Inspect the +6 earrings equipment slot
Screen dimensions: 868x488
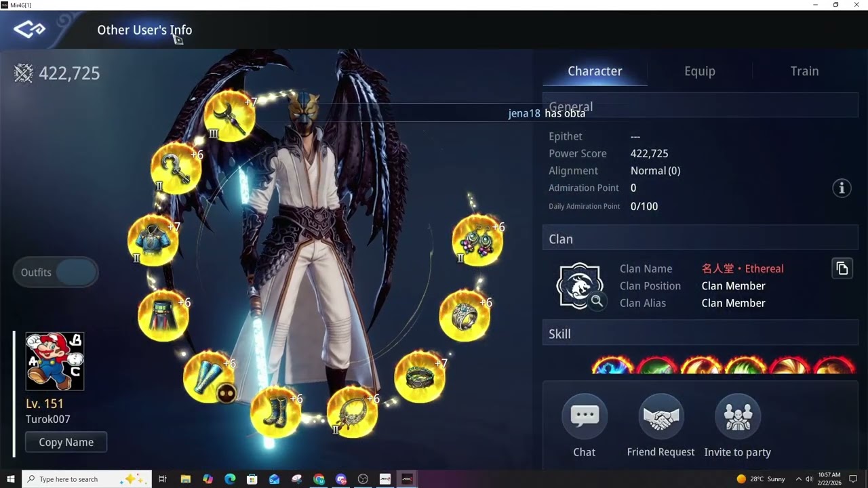click(x=477, y=241)
